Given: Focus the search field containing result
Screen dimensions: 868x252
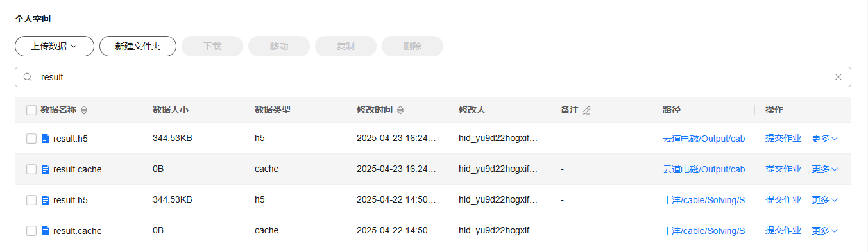Looking at the screenshot, I should click(x=433, y=77).
